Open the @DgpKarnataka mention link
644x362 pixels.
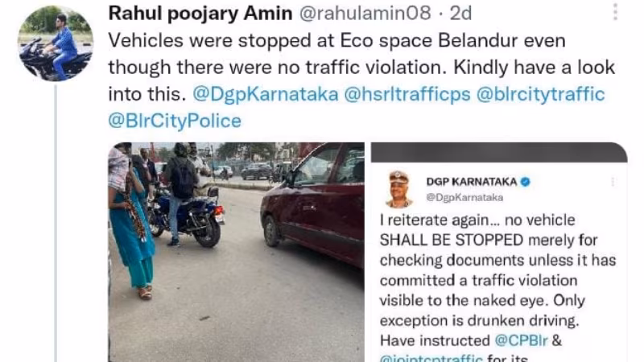[x=266, y=94]
